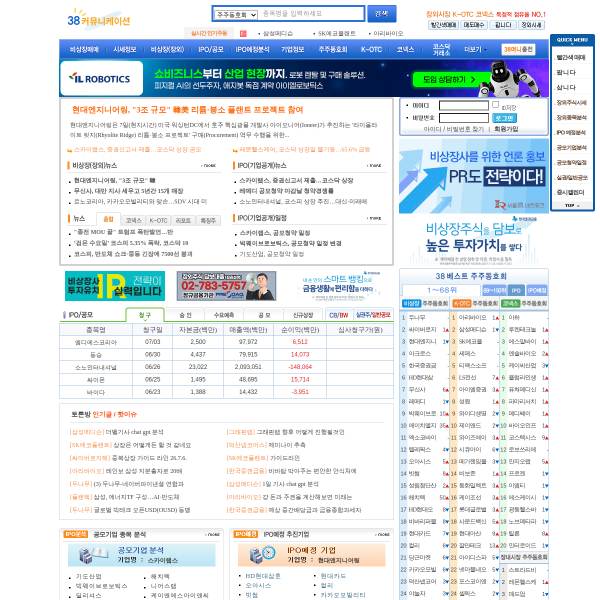Viewport: 600px width, 600px height.
Task: Open the 현대엔지니어링 headline article
Action: pos(188,110)
